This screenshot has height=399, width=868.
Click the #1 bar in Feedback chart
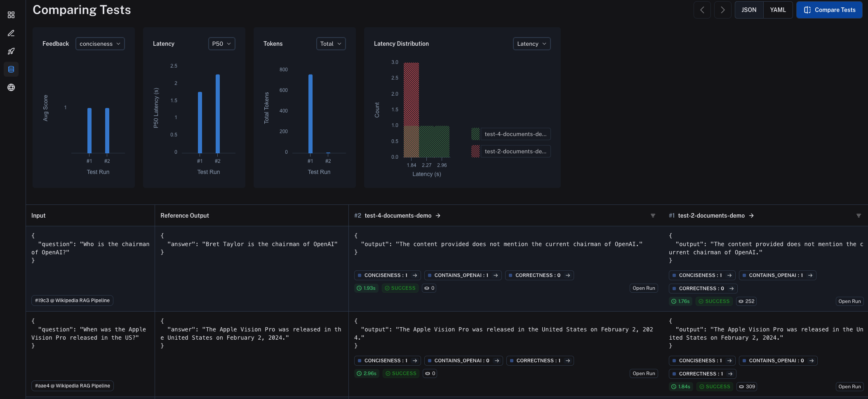[89, 131]
